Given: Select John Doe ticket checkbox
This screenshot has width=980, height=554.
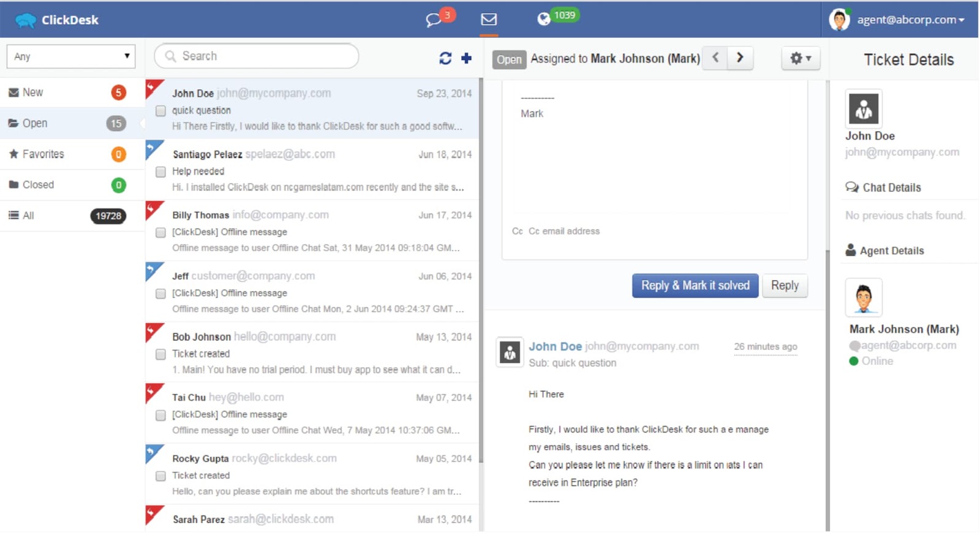Looking at the screenshot, I should coord(160,111).
